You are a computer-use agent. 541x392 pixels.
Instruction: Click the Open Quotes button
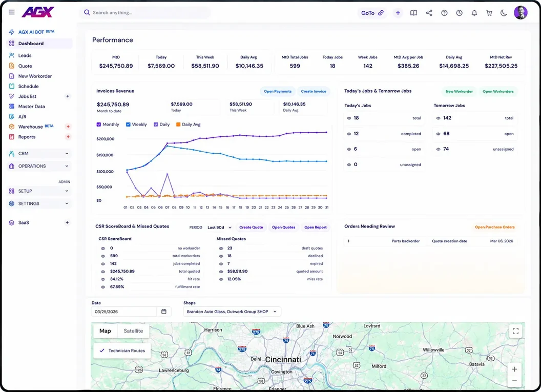[x=284, y=228]
